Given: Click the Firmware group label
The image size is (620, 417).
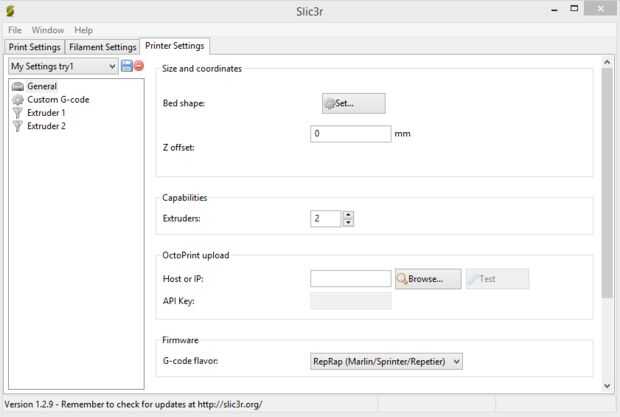Looking at the screenshot, I should 180,340.
